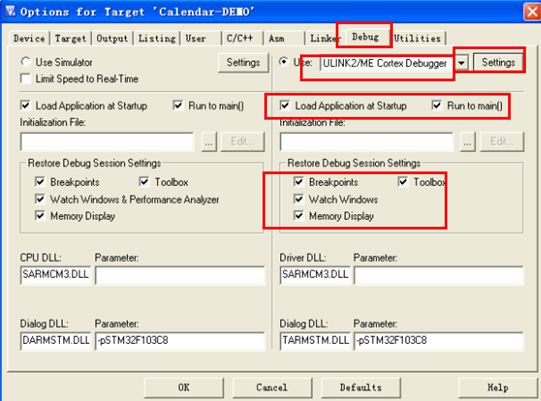Open the Output tab

[x=112, y=38]
